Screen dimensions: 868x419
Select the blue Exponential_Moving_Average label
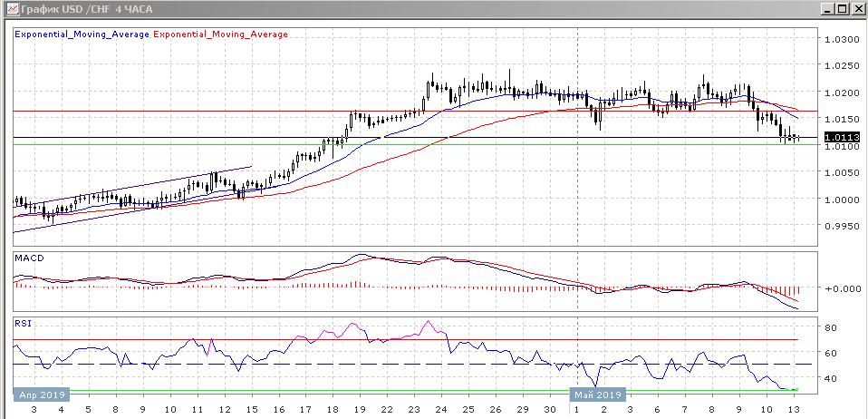tap(82, 34)
